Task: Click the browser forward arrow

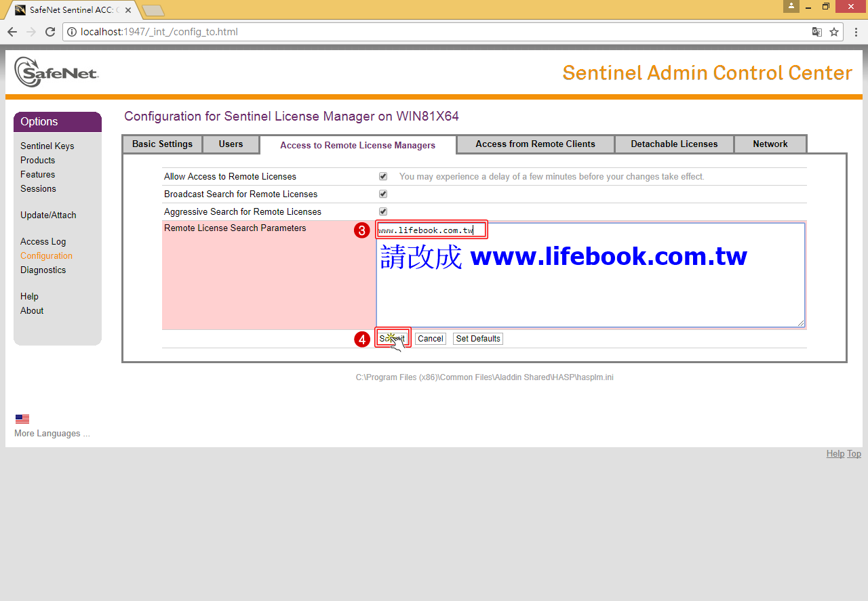Action: coord(31,32)
